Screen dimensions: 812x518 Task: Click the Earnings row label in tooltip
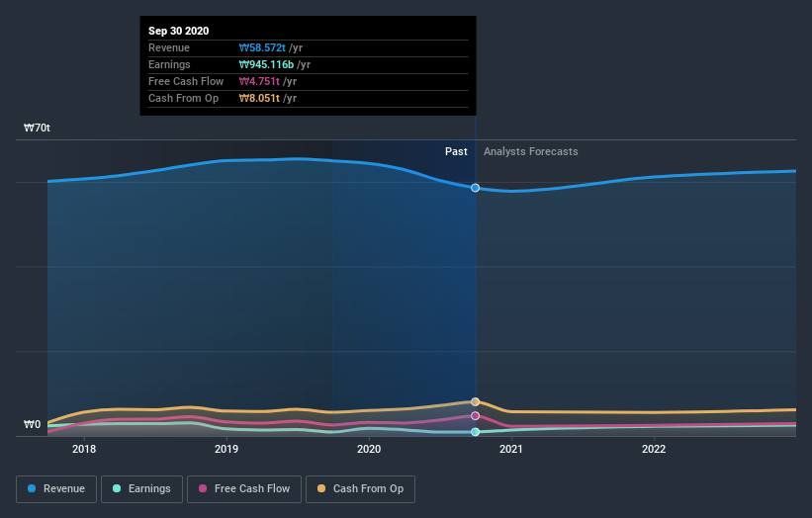click(x=169, y=64)
